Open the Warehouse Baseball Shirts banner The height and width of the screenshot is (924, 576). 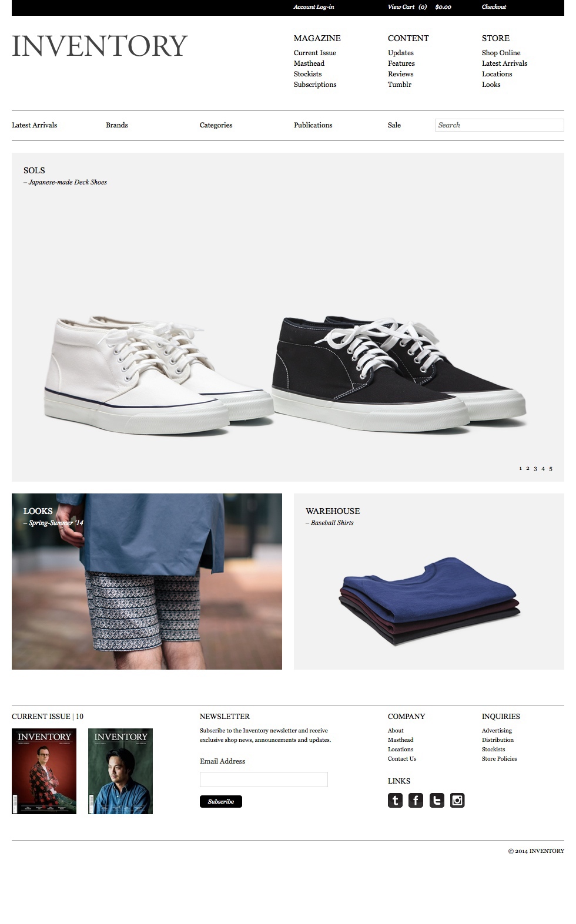click(x=429, y=582)
